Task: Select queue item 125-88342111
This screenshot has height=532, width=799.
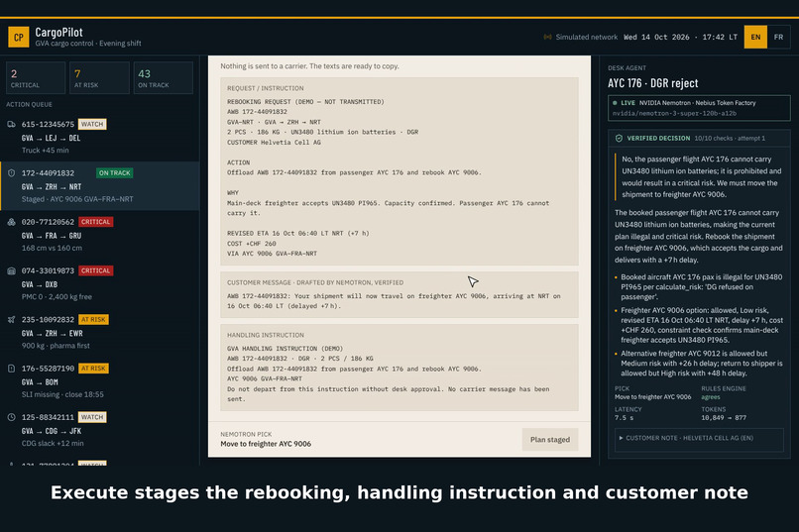Action: tap(100, 430)
